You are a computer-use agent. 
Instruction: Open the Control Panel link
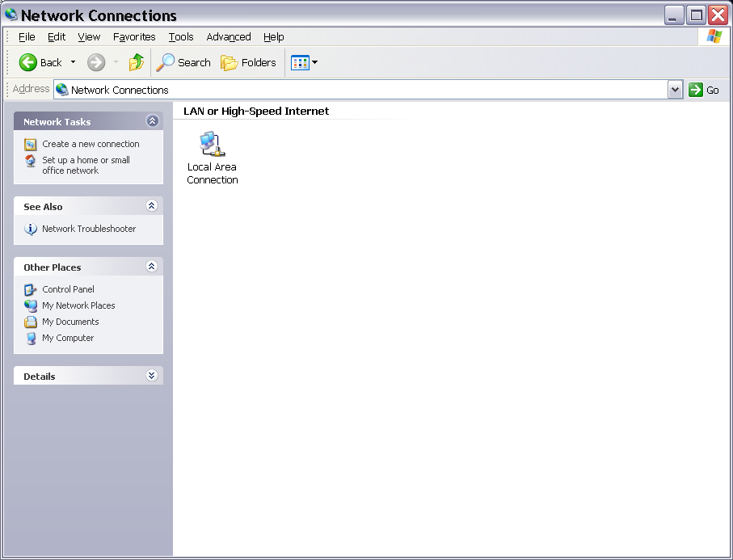pos(68,289)
